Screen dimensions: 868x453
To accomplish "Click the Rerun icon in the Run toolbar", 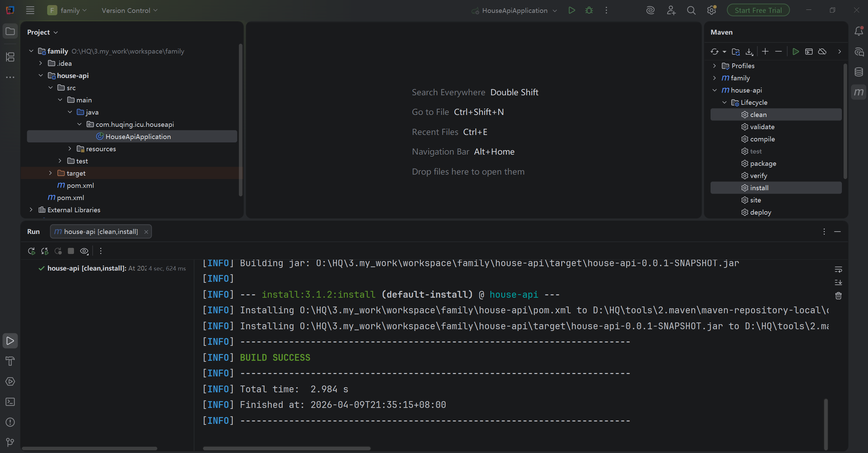I will pos(31,251).
